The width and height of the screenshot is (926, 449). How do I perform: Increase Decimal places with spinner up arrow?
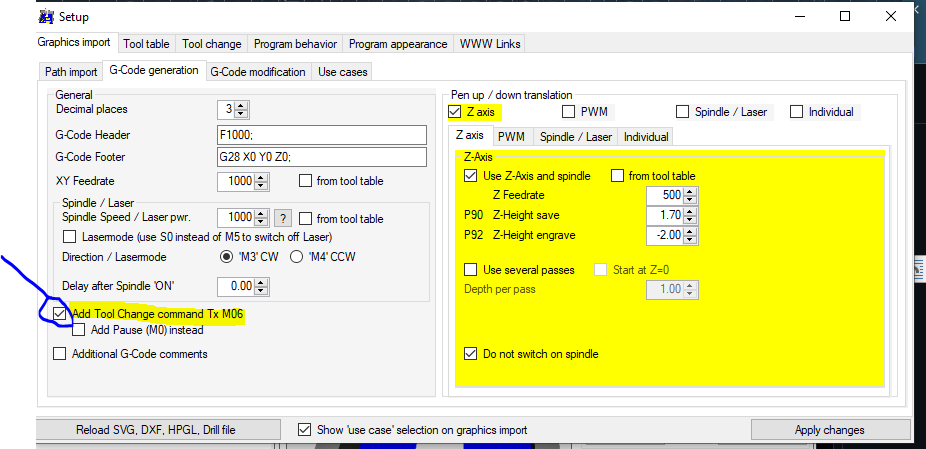(242, 105)
